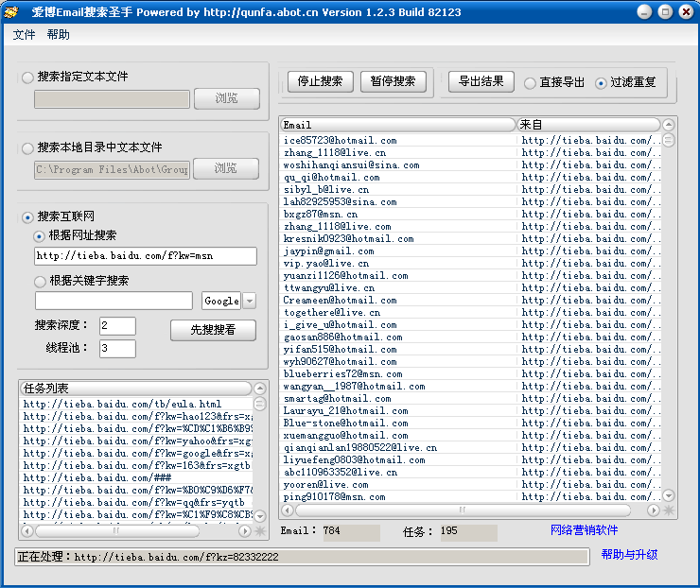Click scroll-up arrow of email results list

click(x=668, y=125)
